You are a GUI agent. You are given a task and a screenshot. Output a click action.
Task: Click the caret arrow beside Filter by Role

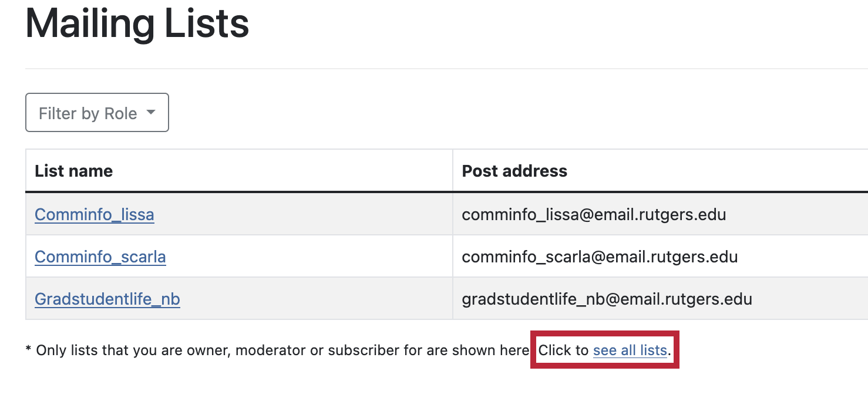pos(151,112)
